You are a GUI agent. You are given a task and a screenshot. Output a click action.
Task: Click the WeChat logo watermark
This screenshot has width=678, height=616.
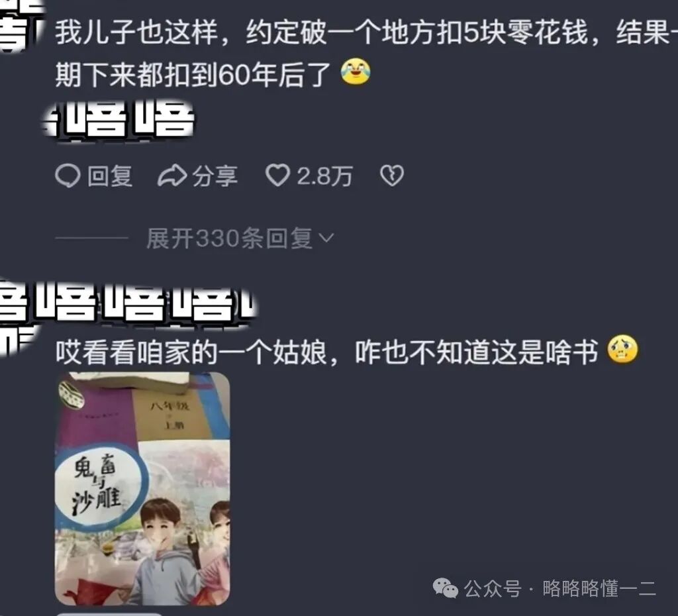446,589
